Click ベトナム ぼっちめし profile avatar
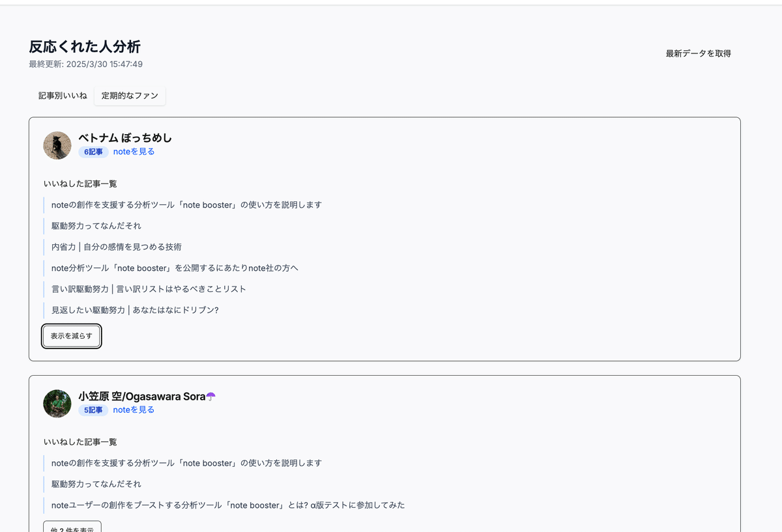Image resolution: width=782 pixels, height=532 pixels. point(57,145)
